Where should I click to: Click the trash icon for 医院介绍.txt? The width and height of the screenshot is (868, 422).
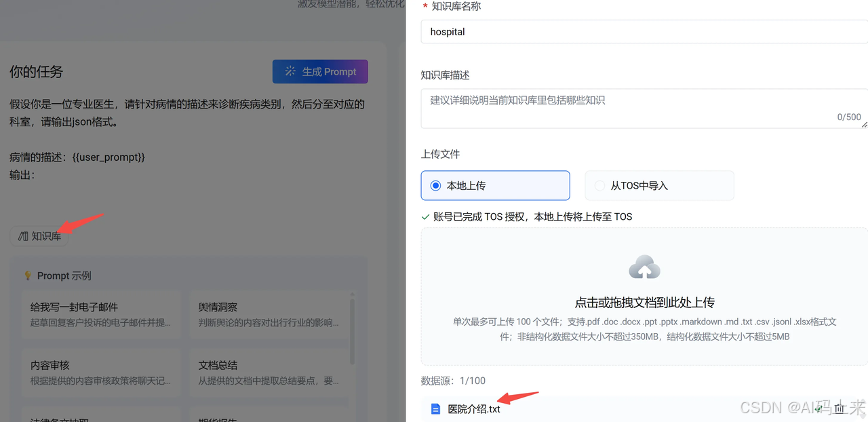(x=840, y=408)
